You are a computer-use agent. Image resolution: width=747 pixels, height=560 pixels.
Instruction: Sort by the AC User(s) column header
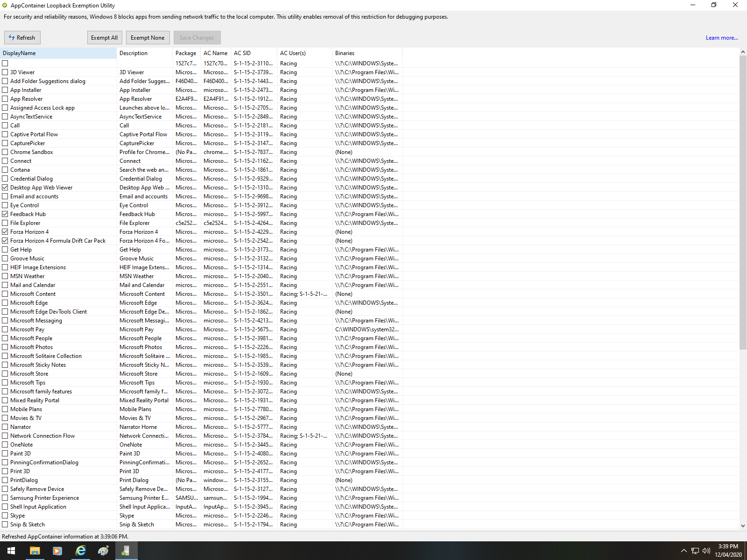point(305,53)
